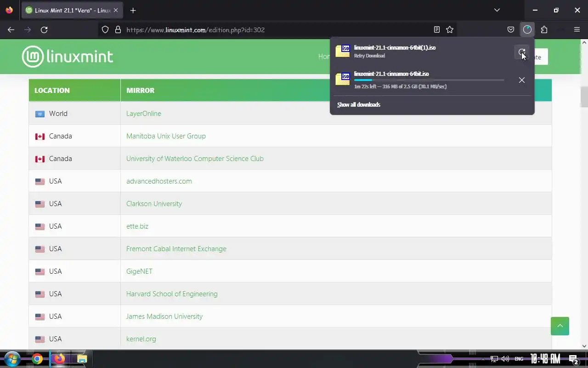Image resolution: width=588 pixels, height=368 pixels.
Task: Open Harvard School of Engineering mirror
Action: (x=172, y=294)
